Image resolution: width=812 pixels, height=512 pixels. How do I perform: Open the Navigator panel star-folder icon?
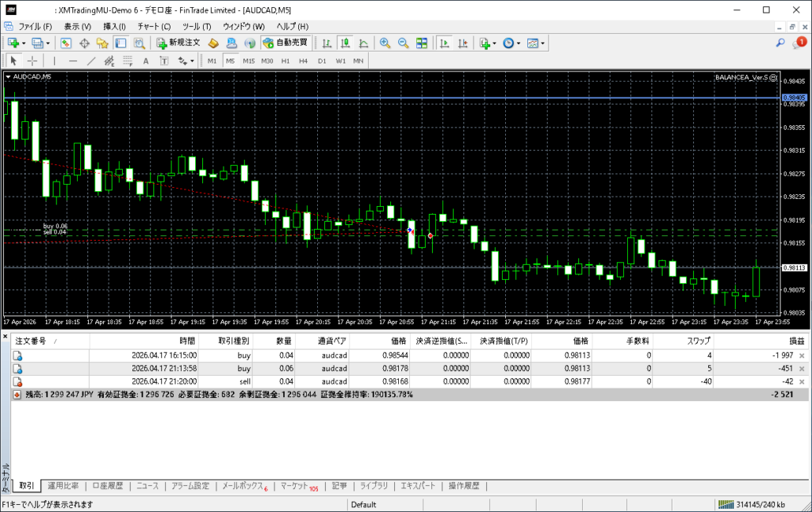click(x=101, y=43)
